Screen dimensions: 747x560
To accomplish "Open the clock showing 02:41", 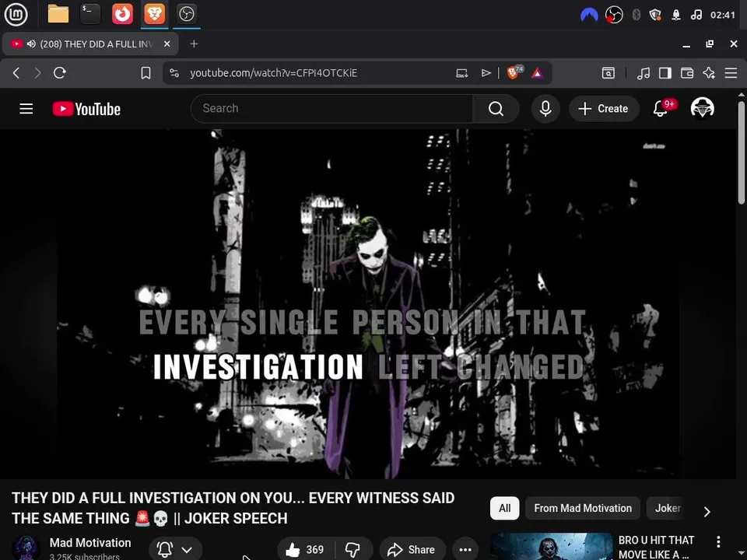I will 723,15.
